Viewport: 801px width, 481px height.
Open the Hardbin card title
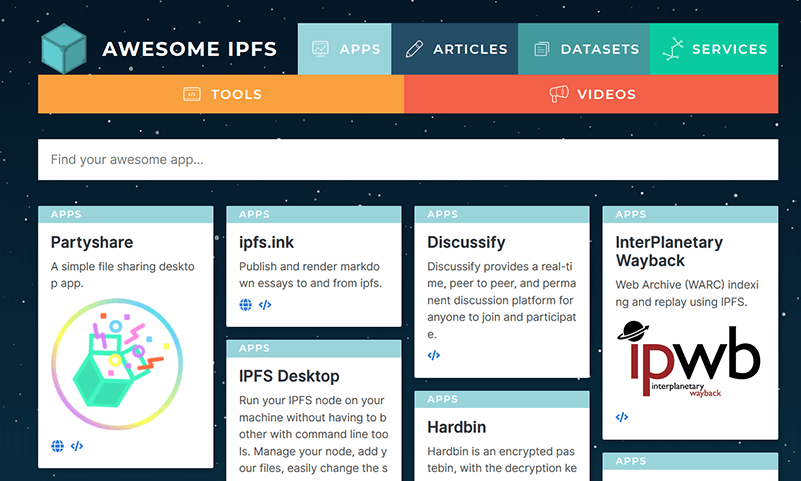coord(457,427)
